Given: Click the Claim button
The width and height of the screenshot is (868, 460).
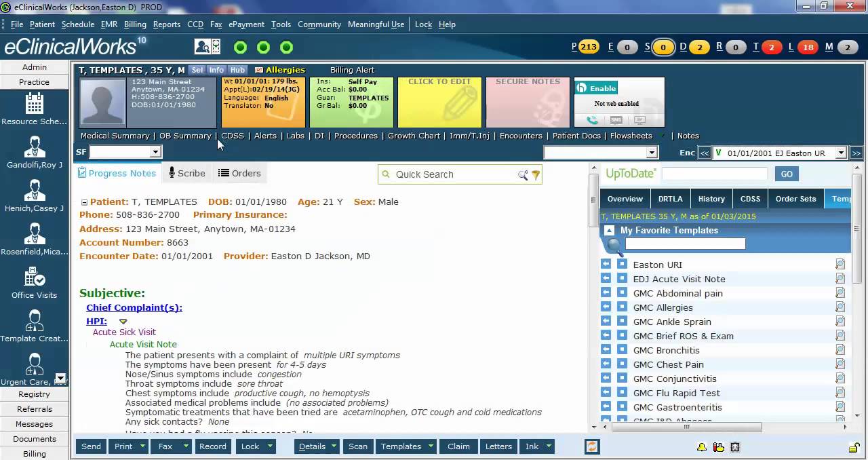Looking at the screenshot, I should [x=458, y=446].
